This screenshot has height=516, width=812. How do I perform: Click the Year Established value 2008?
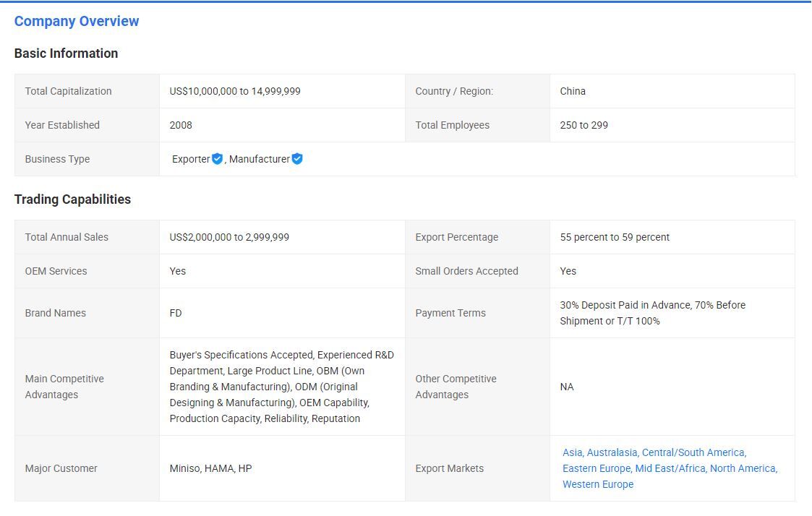(181, 125)
